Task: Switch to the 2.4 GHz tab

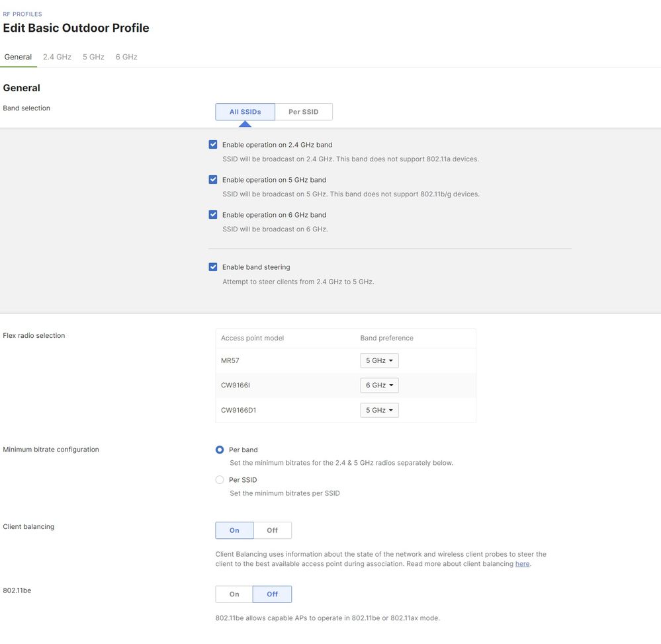Action: point(57,57)
